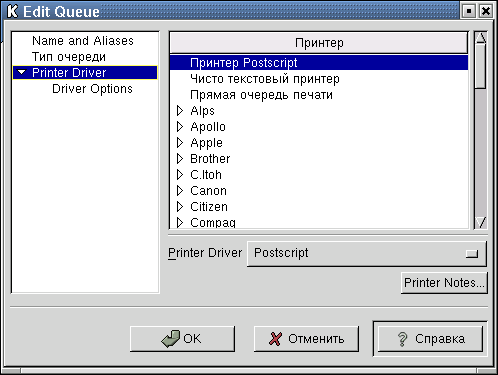Click the Printer Notes... button

coord(444,283)
